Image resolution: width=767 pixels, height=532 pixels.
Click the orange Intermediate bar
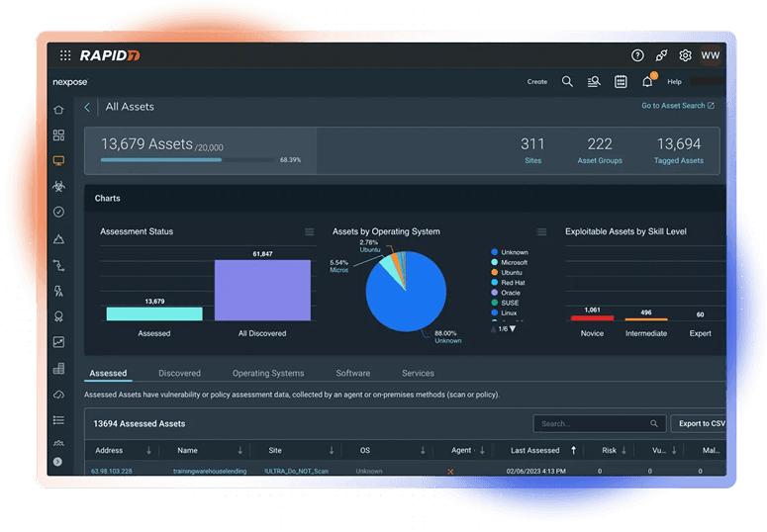coord(646,319)
